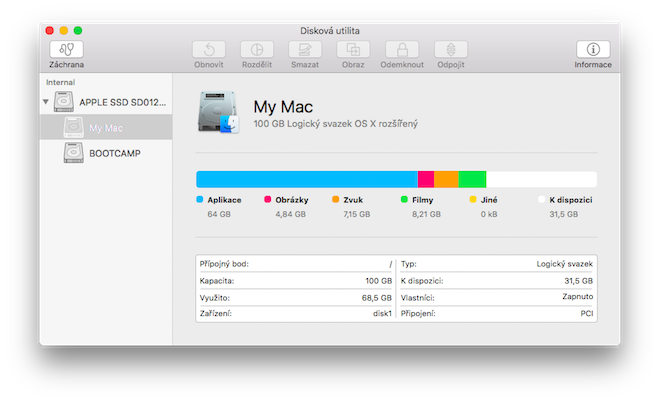The height and width of the screenshot is (402, 660).
Task: Click the Kapacita 100 GB row
Action: click(x=296, y=281)
